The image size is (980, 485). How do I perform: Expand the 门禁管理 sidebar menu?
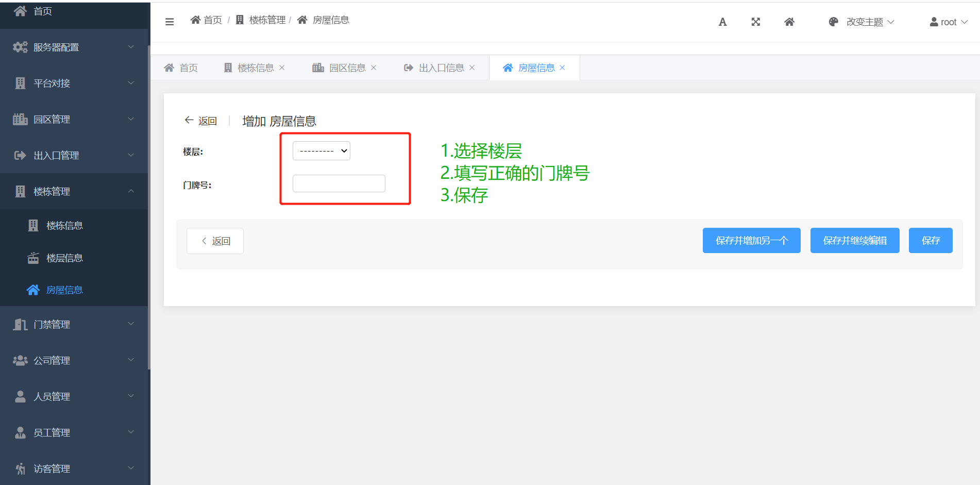click(74, 324)
